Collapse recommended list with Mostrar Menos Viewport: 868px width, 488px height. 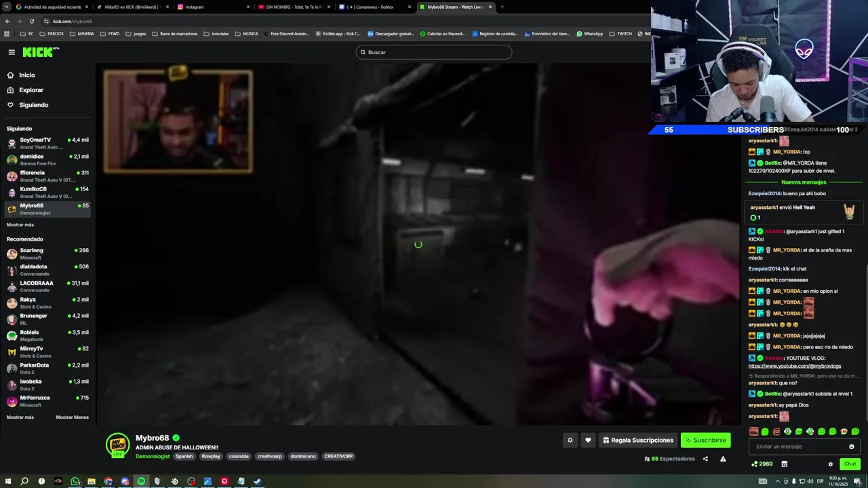[72, 417]
